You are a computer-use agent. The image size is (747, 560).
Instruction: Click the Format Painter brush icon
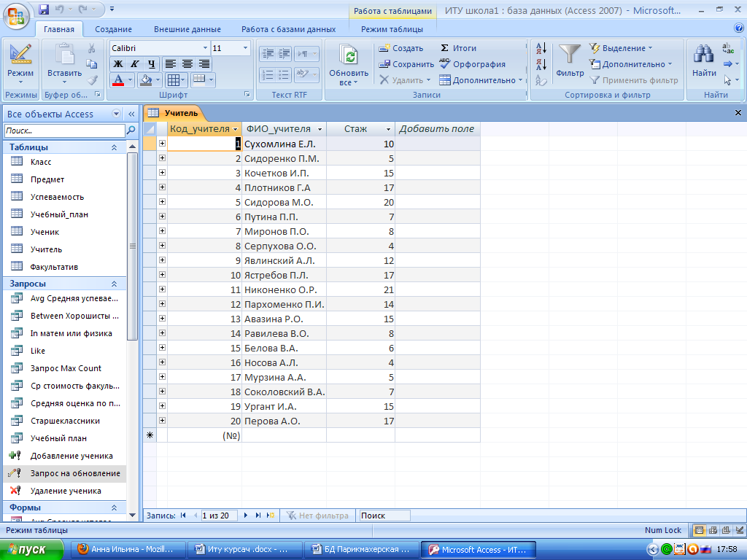coord(93,80)
